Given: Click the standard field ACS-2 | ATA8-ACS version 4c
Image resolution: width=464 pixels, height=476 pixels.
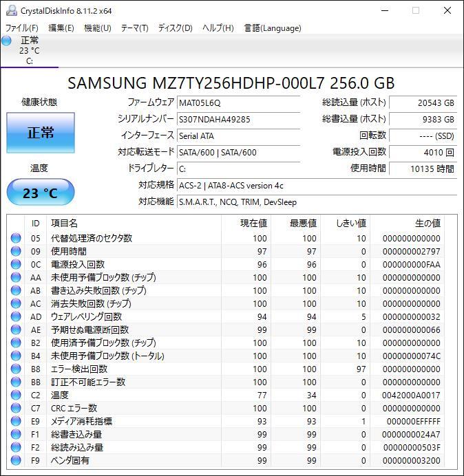Looking at the screenshot, I should pyautogui.click(x=317, y=186).
